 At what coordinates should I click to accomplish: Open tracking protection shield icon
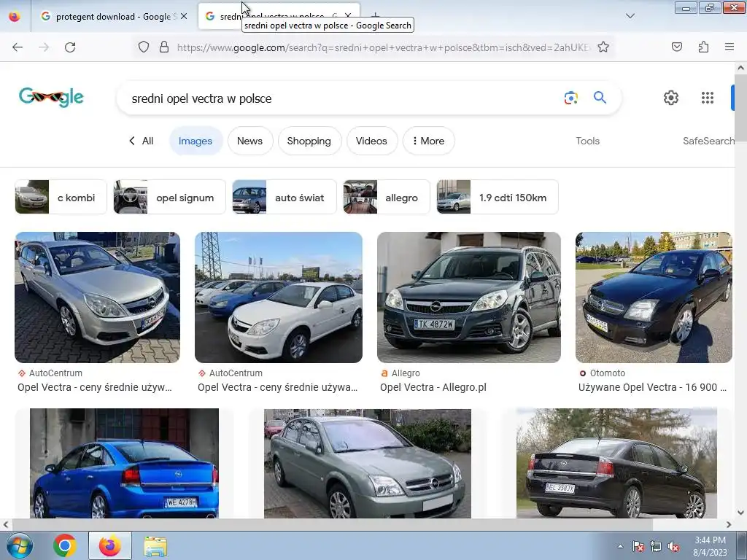click(144, 47)
